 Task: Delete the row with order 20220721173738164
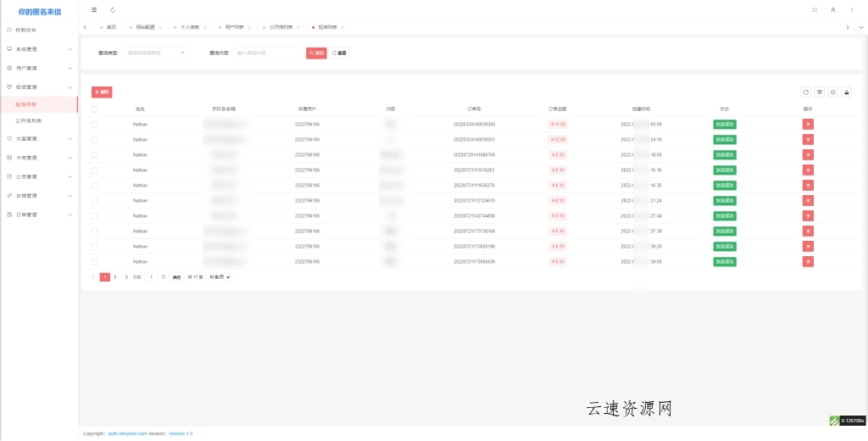tap(808, 231)
